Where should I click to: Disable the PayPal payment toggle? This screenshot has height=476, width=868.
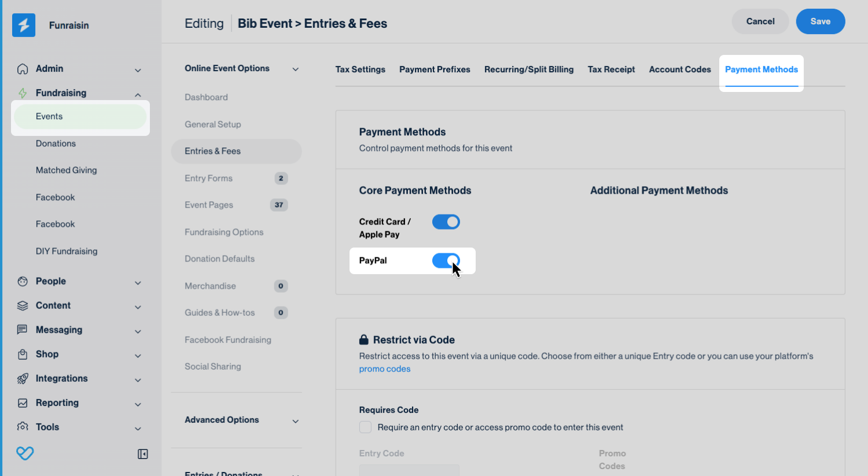pos(446,261)
